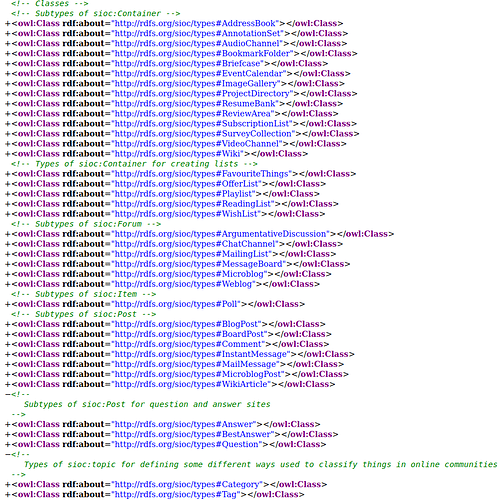The width and height of the screenshot is (503, 500).
Task: Expand the Briefcase owl:Class node
Action: [x=8, y=64]
